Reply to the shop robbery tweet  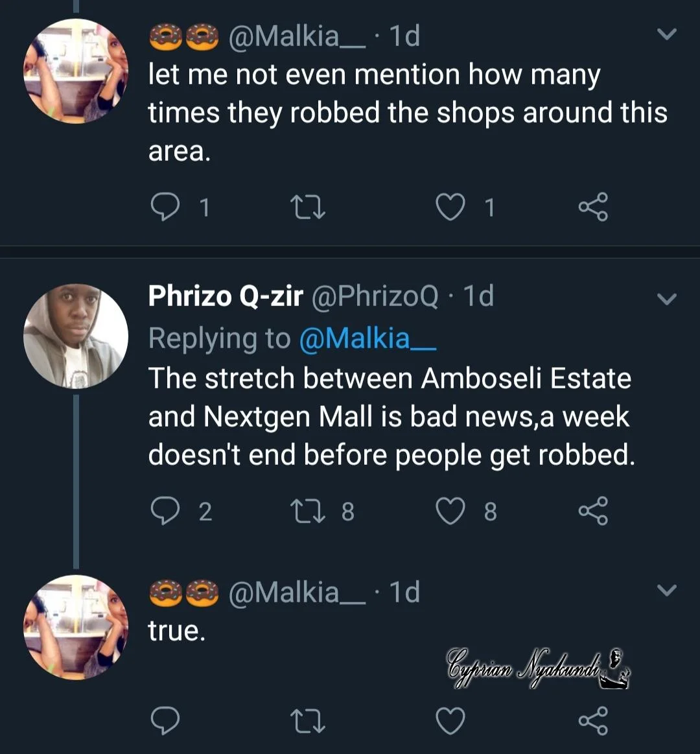tap(165, 207)
